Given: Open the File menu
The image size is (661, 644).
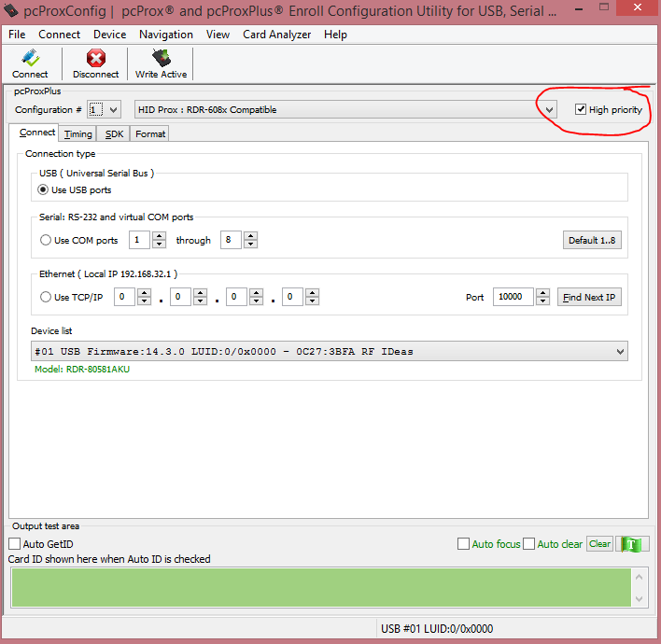Looking at the screenshot, I should pyautogui.click(x=17, y=35).
